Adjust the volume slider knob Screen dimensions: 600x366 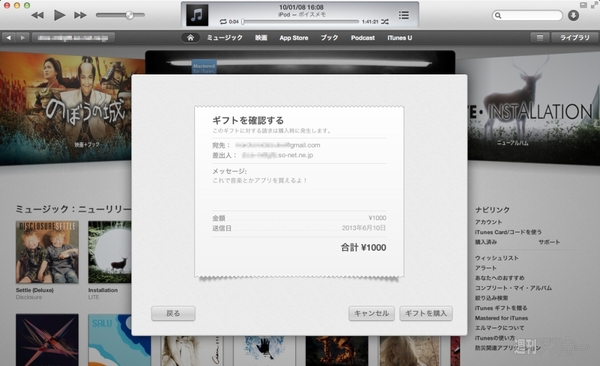tap(130, 15)
